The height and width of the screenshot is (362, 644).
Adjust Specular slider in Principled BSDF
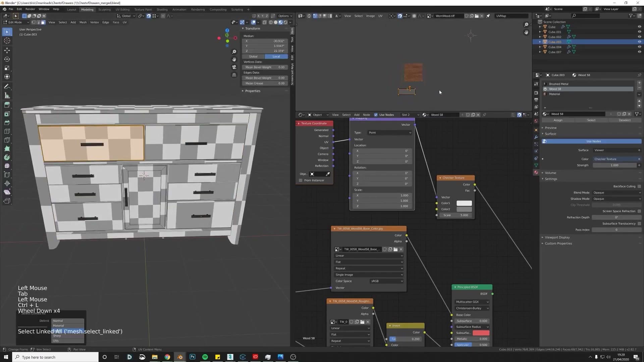(x=472, y=345)
